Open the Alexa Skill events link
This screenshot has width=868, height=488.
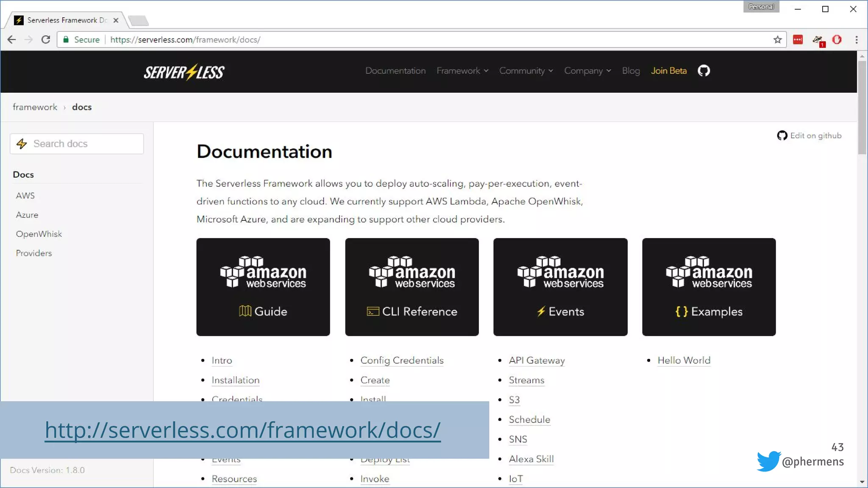(x=531, y=459)
